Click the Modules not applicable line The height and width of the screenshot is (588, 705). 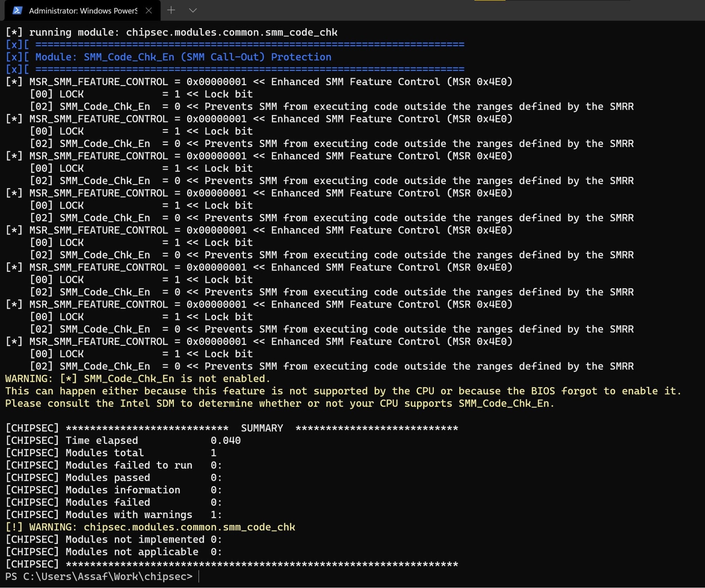pos(114,552)
